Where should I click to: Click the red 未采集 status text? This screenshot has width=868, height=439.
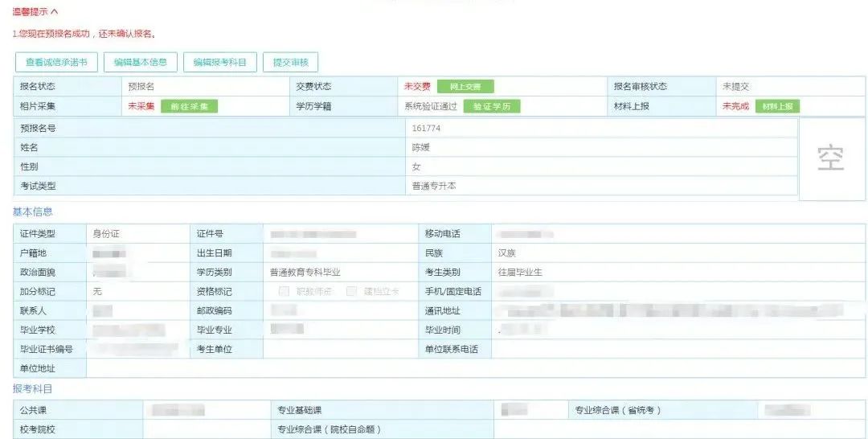tap(141, 106)
